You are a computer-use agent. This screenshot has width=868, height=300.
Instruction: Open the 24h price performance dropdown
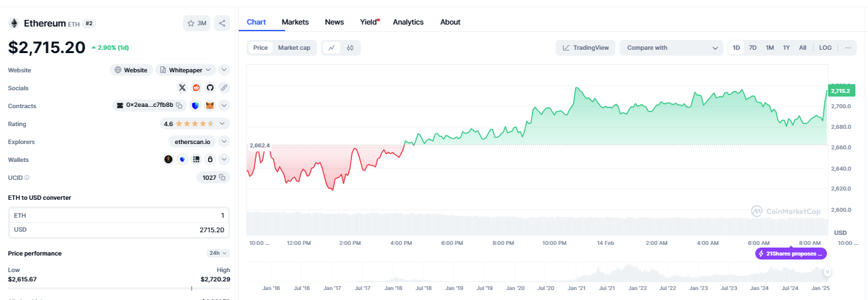[x=218, y=253]
